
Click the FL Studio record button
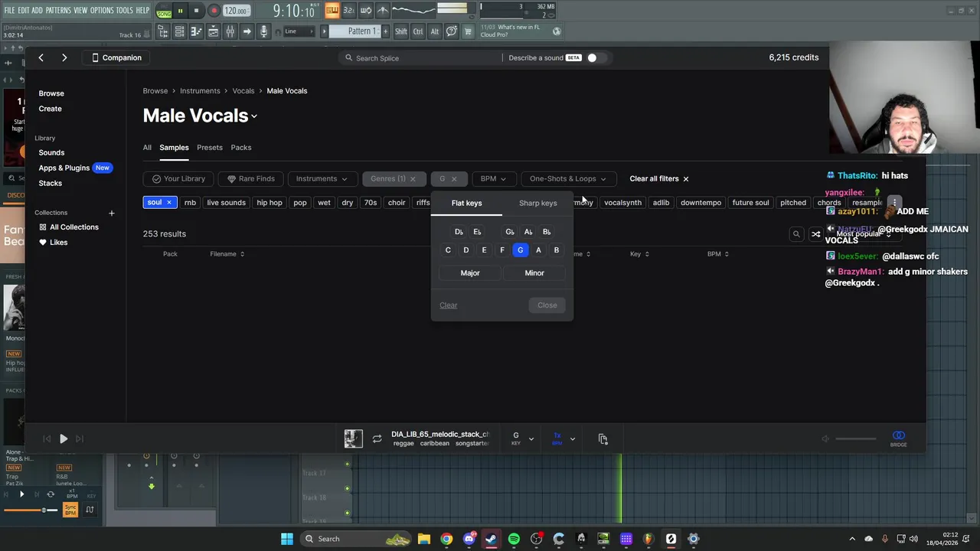pyautogui.click(x=214, y=11)
